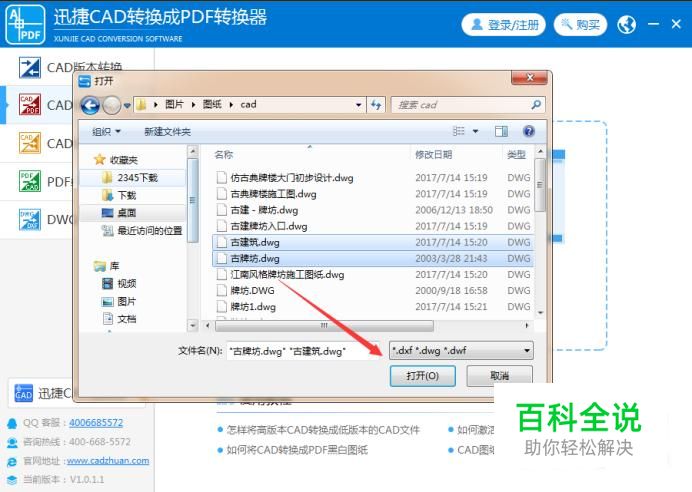Click the dialog forward navigation arrow
692x492 pixels.
click(x=111, y=105)
